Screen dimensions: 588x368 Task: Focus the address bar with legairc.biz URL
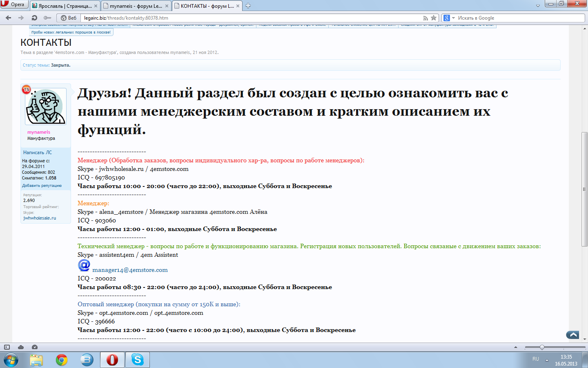coord(251,18)
